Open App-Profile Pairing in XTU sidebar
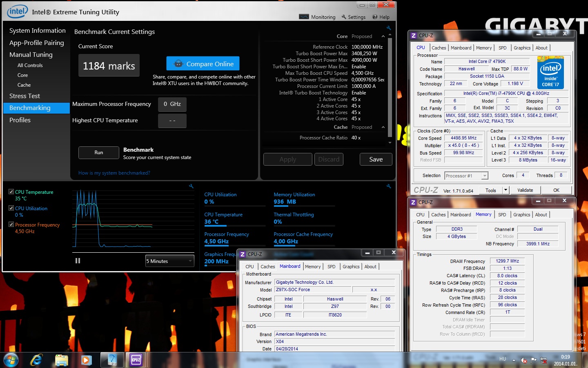Viewport: 588px width, 368px height. [37, 43]
